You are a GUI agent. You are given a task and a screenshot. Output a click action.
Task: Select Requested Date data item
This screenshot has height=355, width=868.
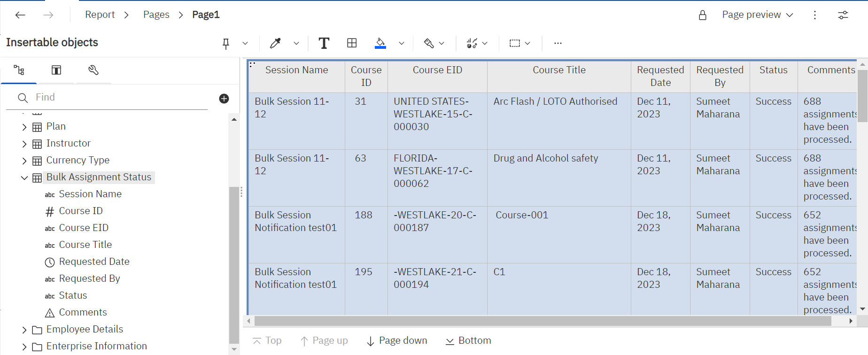[x=94, y=262]
